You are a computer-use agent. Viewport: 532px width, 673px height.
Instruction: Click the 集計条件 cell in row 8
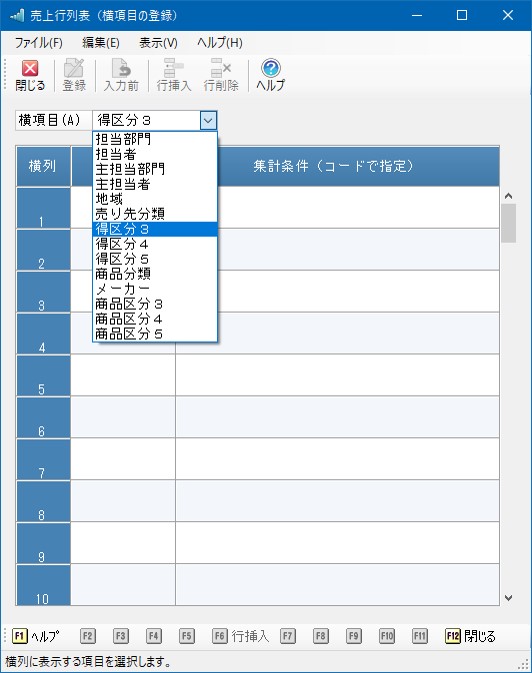[337, 501]
